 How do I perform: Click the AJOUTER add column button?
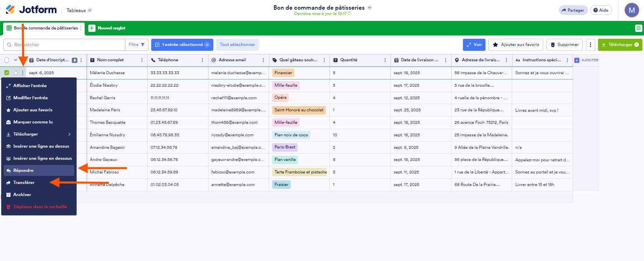586,60
